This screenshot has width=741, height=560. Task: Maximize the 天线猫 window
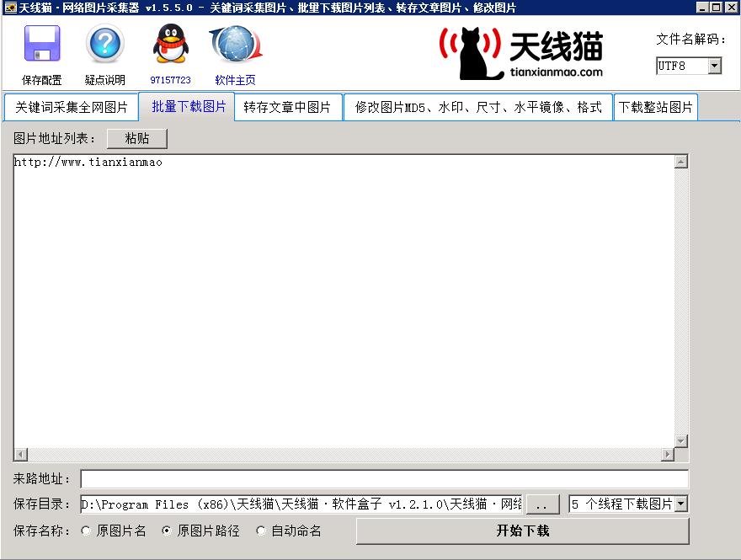(717, 7)
